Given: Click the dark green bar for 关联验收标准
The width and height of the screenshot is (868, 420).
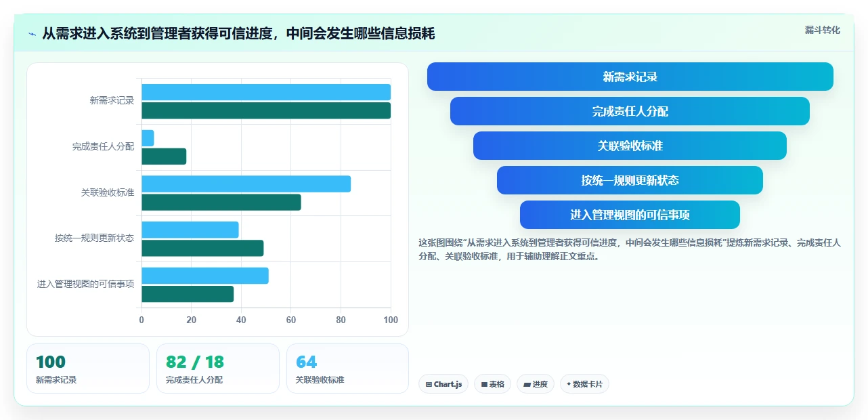Looking at the screenshot, I should [x=221, y=202].
